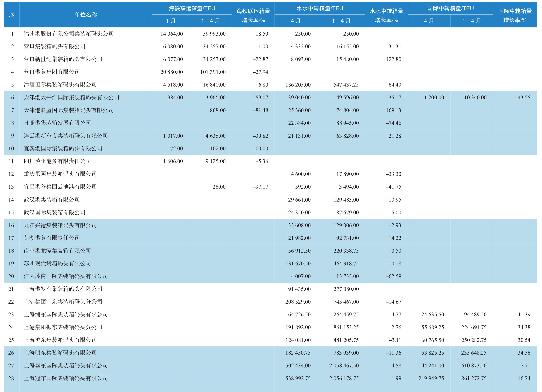The image size is (542, 392).
Task: Click the 日照港集装箱发展有限公司 cell
Action: pos(57,123)
